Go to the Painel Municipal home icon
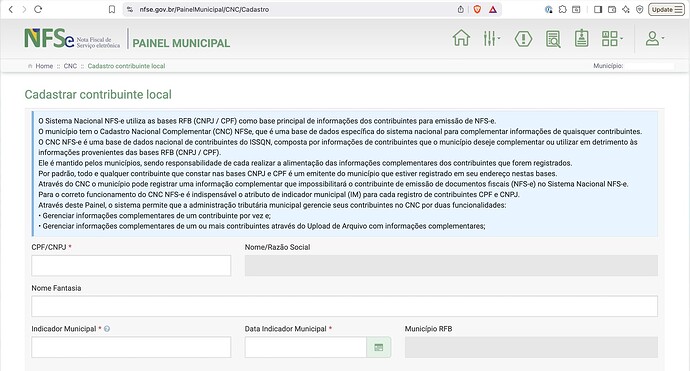690x371 pixels. coord(461,38)
